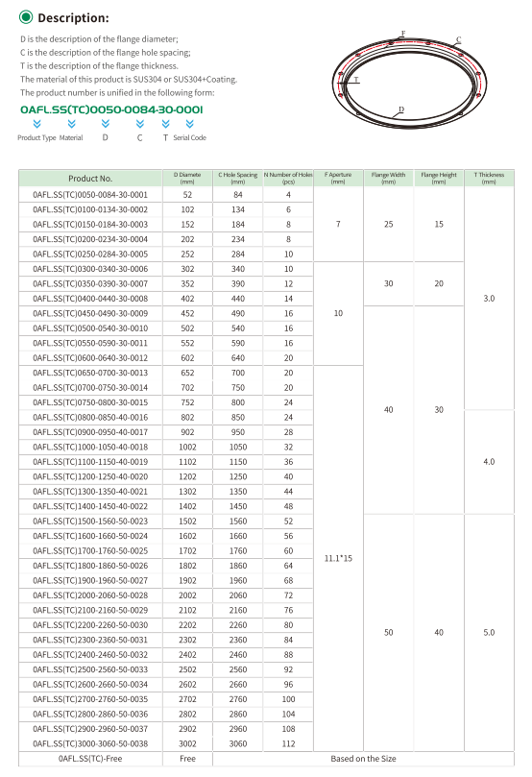The image size is (532, 777).
Task: Click the D Diameter column header
Action: pos(187,179)
